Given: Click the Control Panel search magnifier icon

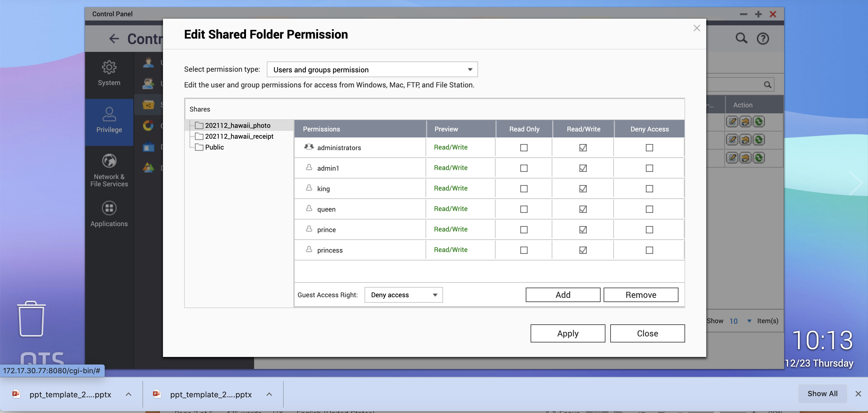Looking at the screenshot, I should 741,38.
